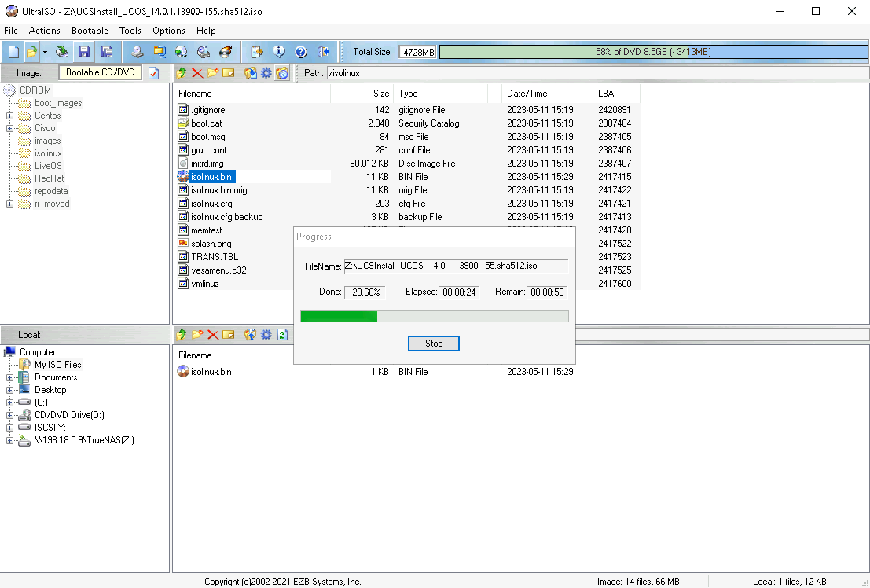The width and height of the screenshot is (870, 588).
Task: Click the Image information 'i' bubble icon
Action: (279, 52)
